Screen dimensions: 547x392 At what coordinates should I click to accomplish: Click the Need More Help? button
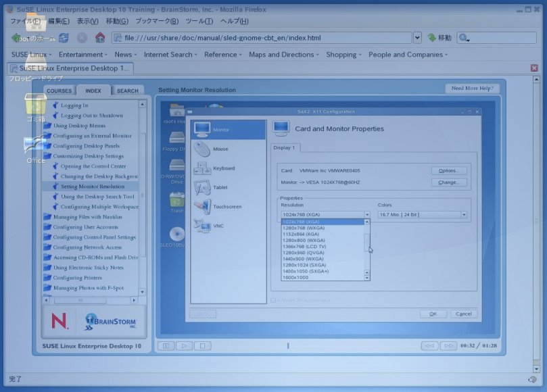[472, 89]
